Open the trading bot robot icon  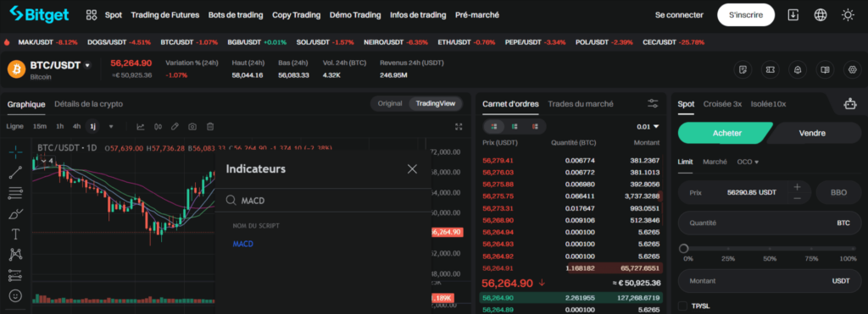click(x=849, y=104)
